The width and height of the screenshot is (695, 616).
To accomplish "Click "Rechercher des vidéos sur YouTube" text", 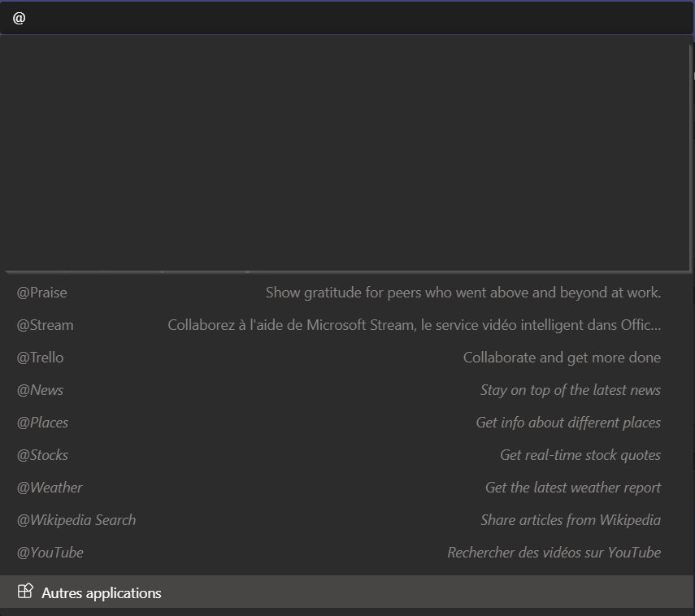I will [x=554, y=553].
